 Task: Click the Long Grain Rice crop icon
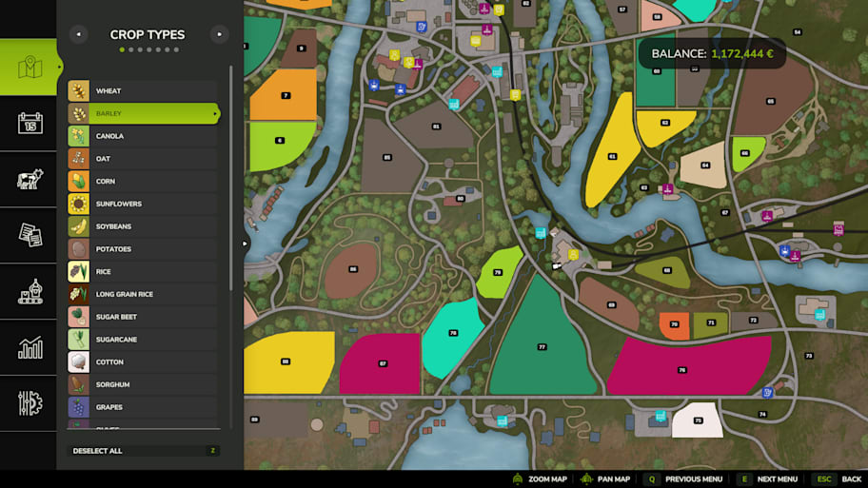coord(79,294)
